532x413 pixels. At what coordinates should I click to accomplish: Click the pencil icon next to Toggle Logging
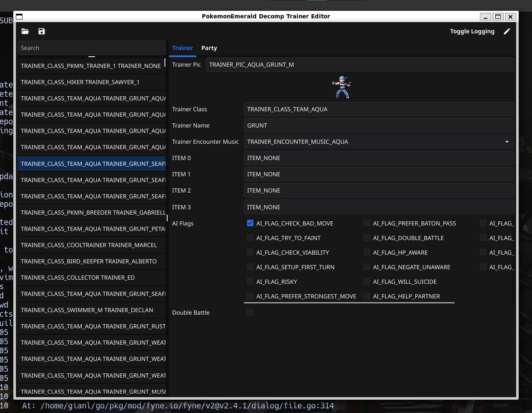pyautogui.click(x=507, y=31)
